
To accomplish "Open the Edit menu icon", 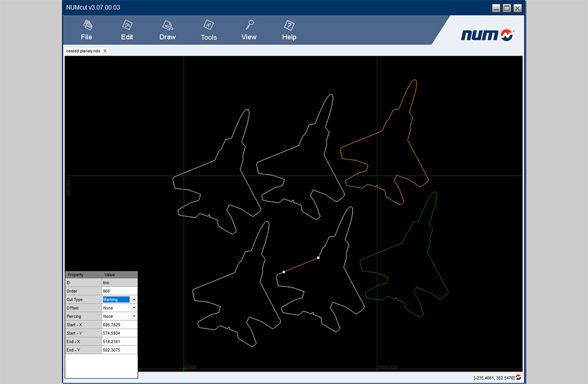I will coord(127,25).
